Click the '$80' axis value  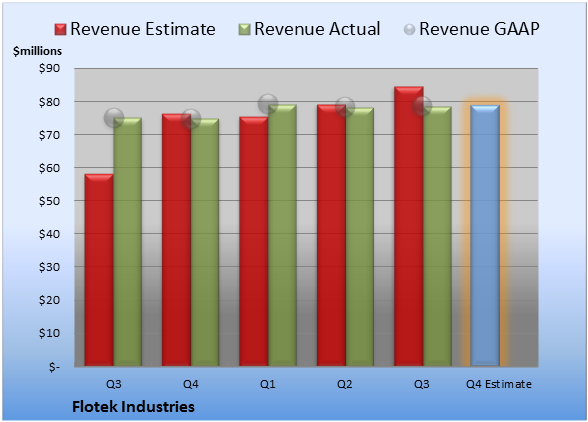[x=49, y=102]
